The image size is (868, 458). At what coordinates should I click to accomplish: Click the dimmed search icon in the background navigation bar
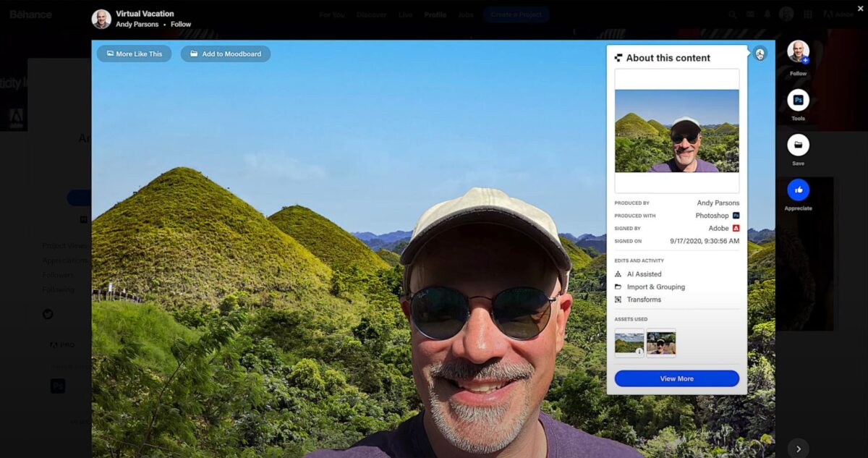[x=733, y=14]
